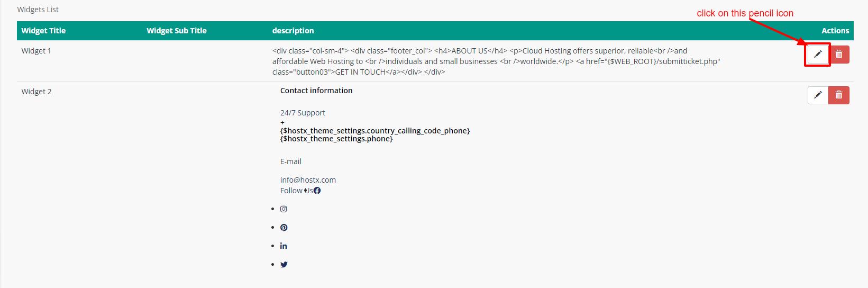Click the Contact information heading
This screenshot has height=288, width=868.
(316, 91)
